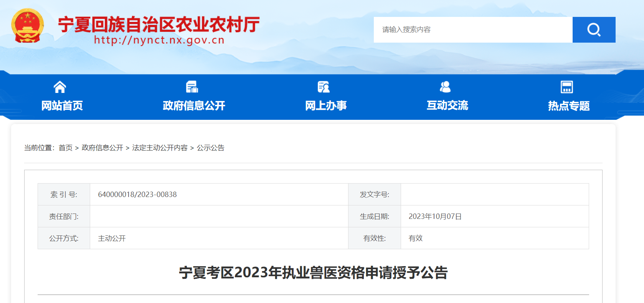Select the date 2023年10月07日

point(435,217)
